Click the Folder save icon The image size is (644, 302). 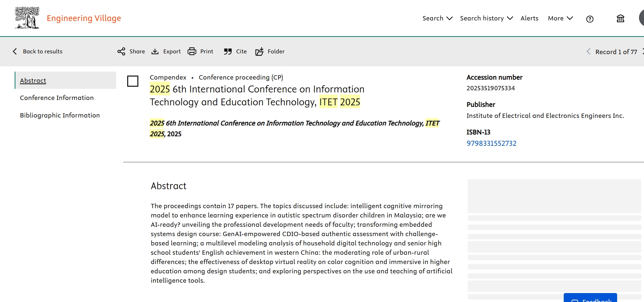[259, 52]
